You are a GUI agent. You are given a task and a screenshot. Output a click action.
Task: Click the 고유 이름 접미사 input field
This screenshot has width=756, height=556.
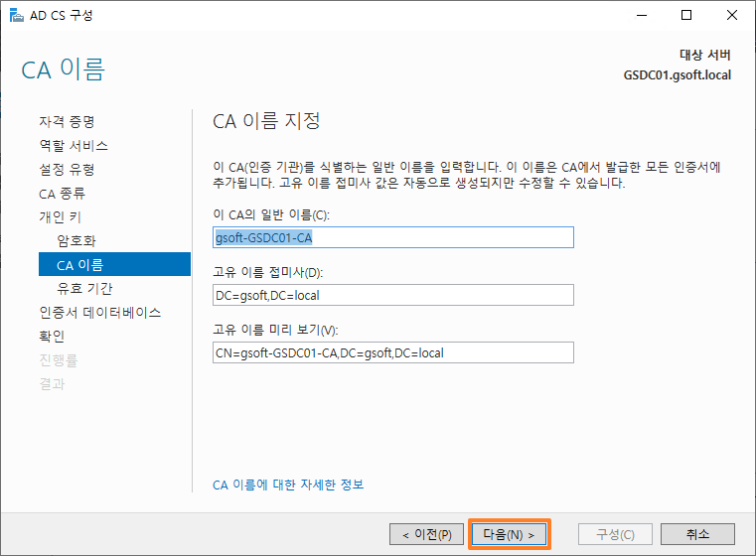pos(393,295)
